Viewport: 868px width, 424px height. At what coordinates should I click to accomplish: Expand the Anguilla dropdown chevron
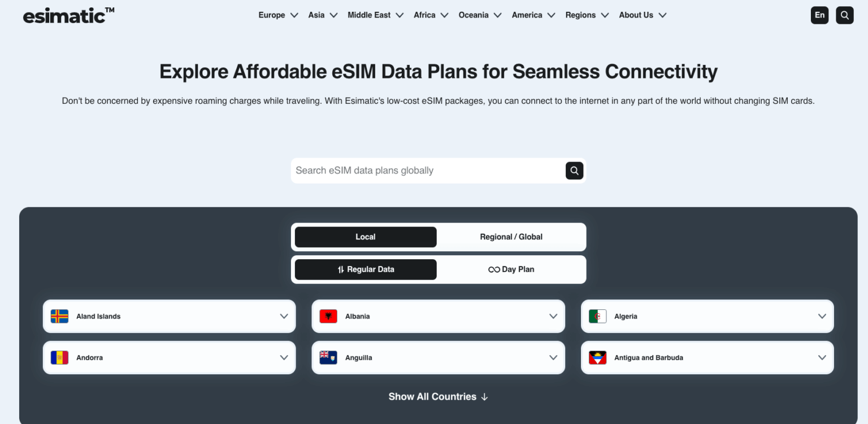coord(553,357)
